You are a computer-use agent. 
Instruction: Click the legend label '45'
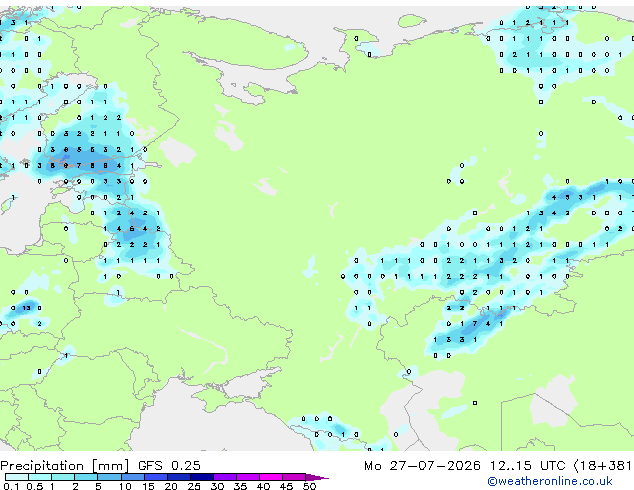(287, 486)
